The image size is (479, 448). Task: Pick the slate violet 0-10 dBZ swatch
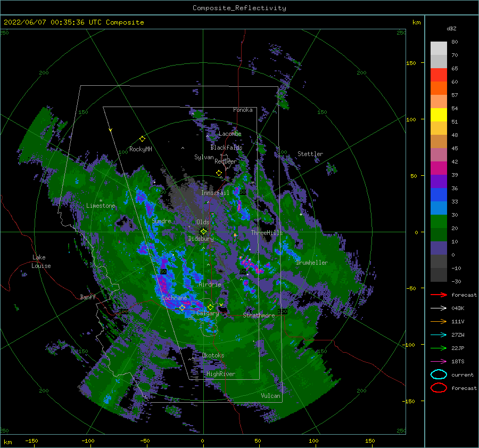point(439,248)
